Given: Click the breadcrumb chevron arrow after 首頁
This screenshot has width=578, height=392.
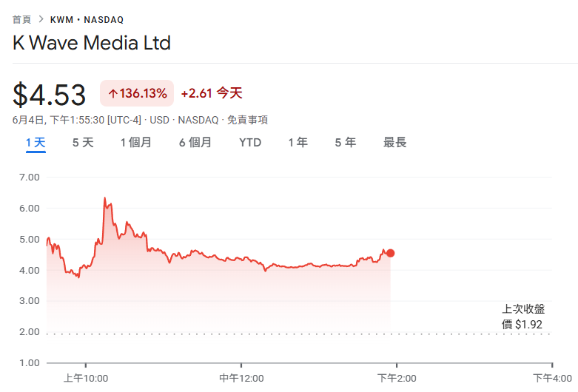Looking at the screenshot, I should pos(41,19).
